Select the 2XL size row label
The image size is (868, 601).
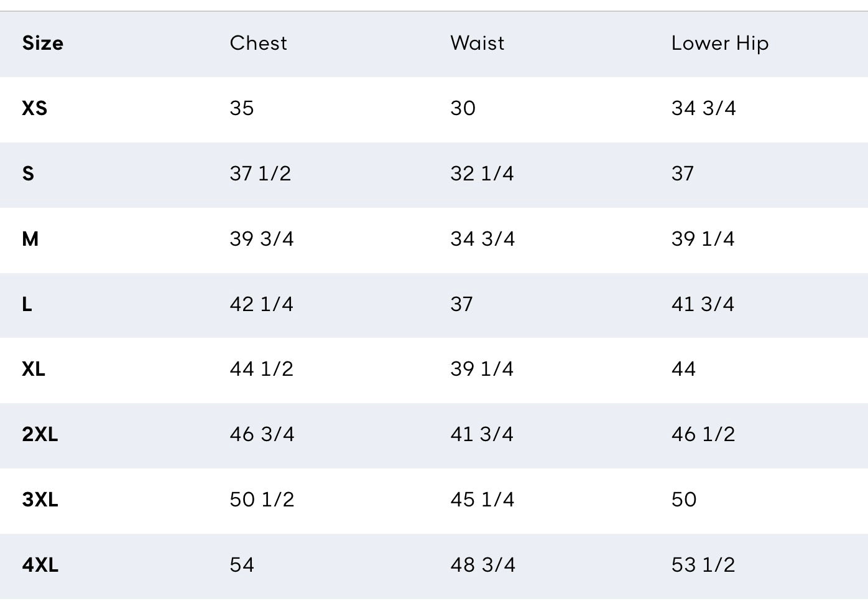pos(40,434)
